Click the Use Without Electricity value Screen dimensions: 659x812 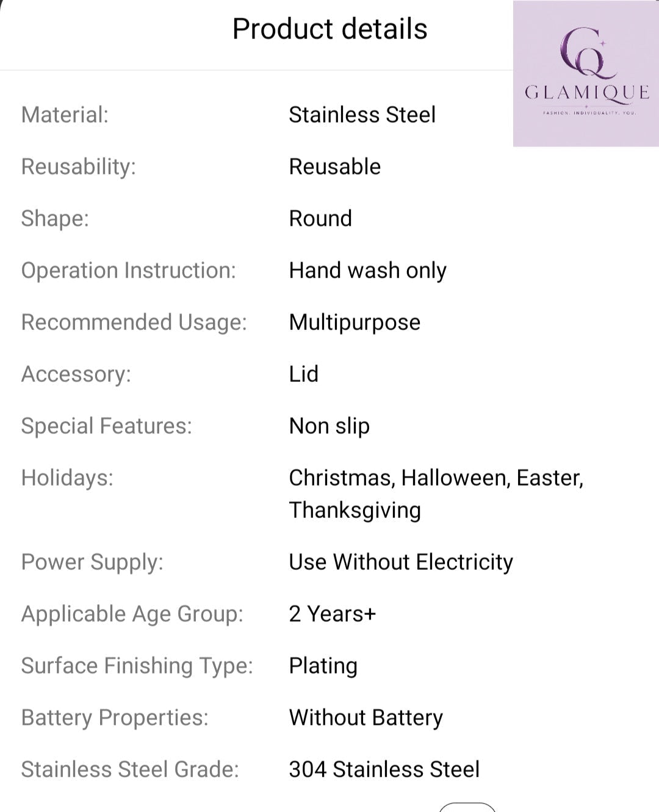click(401, 562)
